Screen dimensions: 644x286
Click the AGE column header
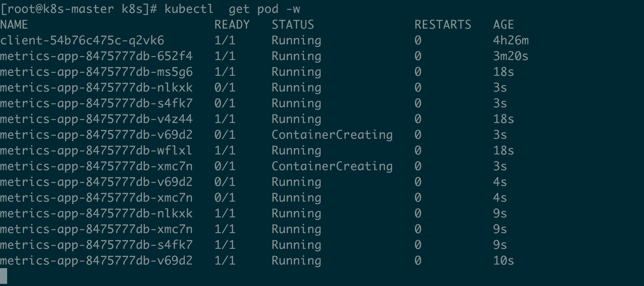point(503,25)
